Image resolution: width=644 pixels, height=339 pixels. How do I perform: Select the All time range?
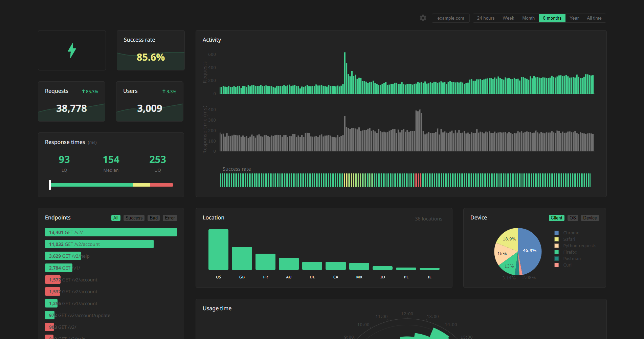click(x=594, y=18)
